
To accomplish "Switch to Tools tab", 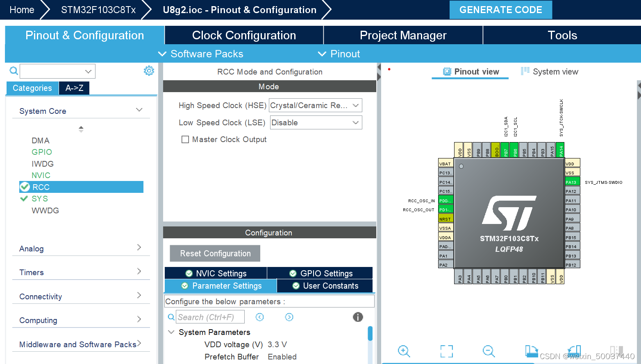I will tap(562, 35).
